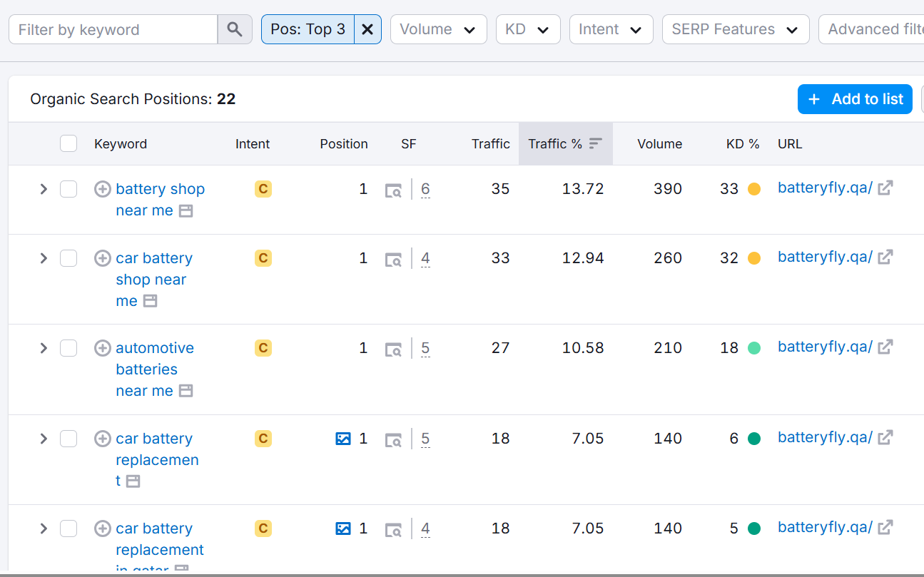Viewport: 924px width, 577px height.
Task: Click featured snippet icon after "automotive batteries near me"
Action: (x=186, y=391)
